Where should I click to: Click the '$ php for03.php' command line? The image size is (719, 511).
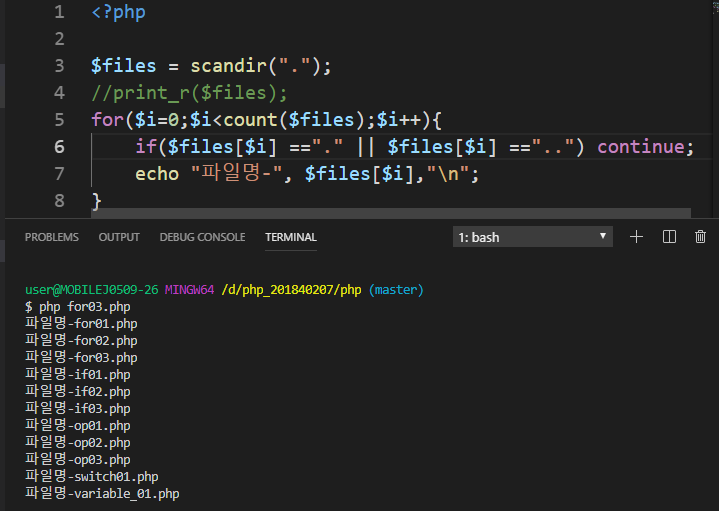(77, 307)
